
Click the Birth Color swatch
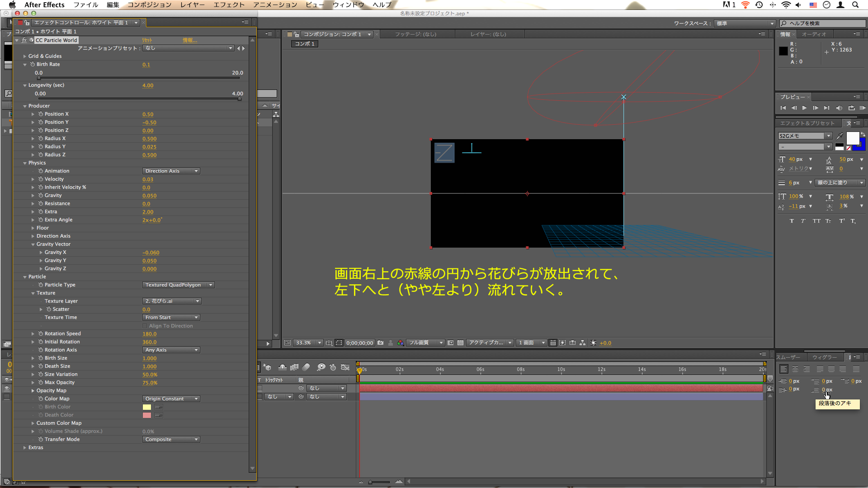(x=146, y=406)
